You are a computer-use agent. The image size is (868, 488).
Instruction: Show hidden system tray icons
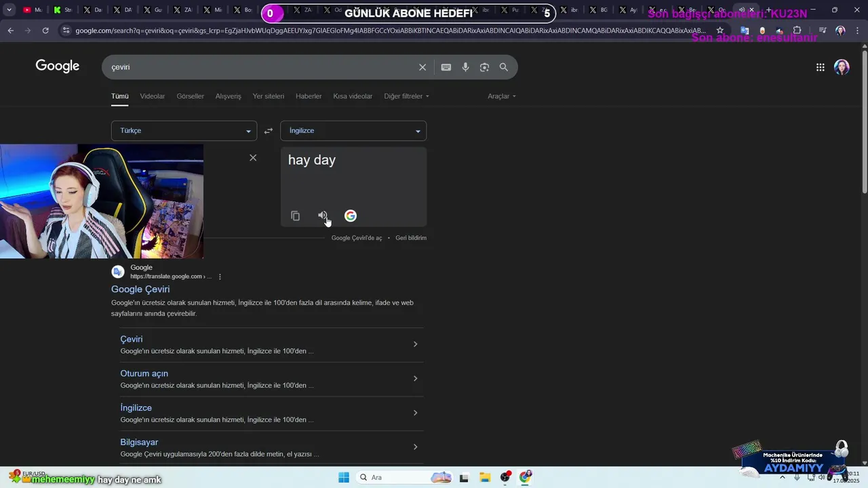tap(782, 477)
